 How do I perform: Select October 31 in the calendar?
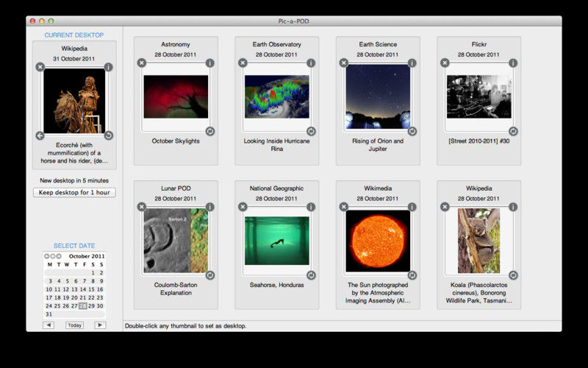pos(49,314)
